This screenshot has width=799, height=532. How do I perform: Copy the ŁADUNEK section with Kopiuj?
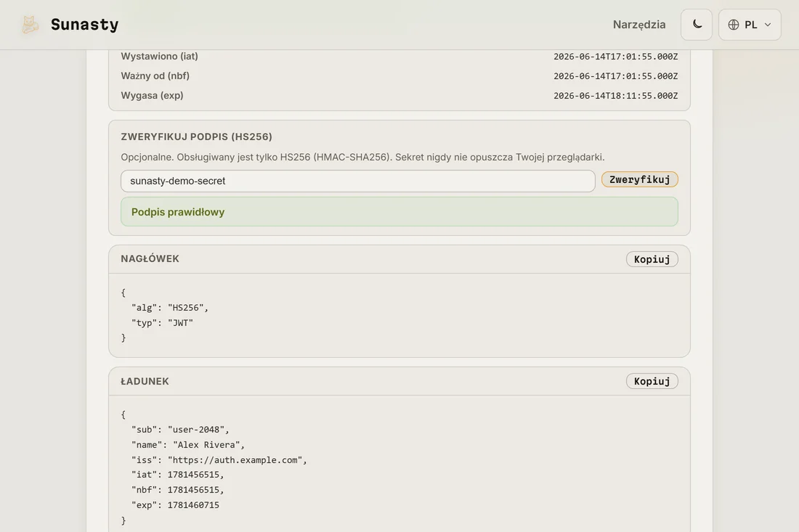pyautogui.click(x=652, y=381)
